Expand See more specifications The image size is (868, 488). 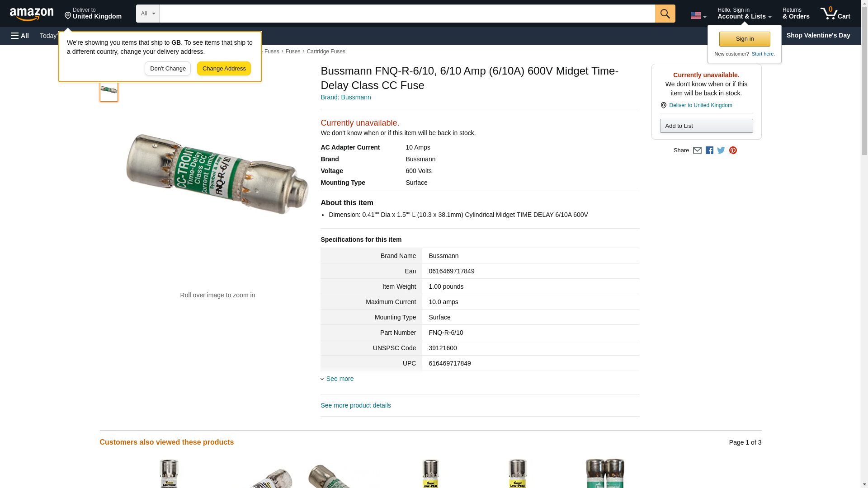[x=339, y=379]
